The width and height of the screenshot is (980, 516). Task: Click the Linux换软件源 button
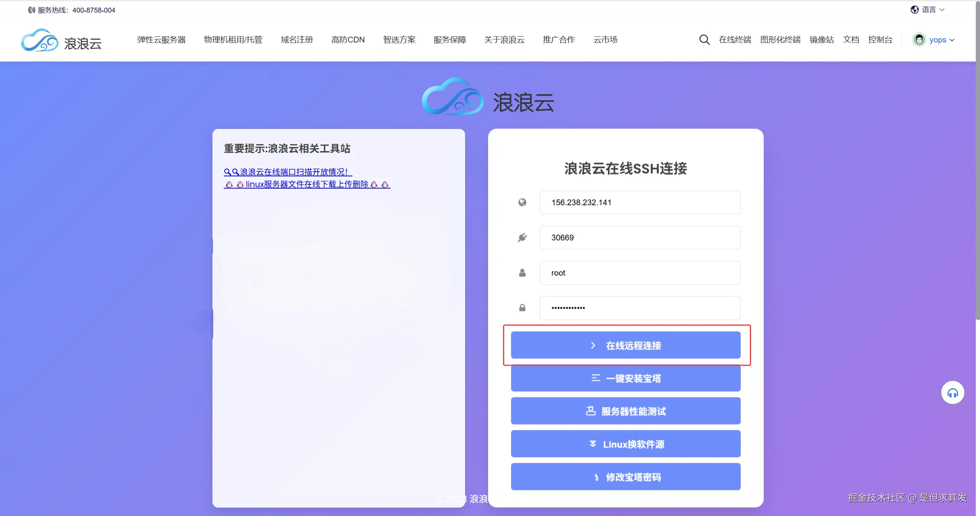[626, 444]
